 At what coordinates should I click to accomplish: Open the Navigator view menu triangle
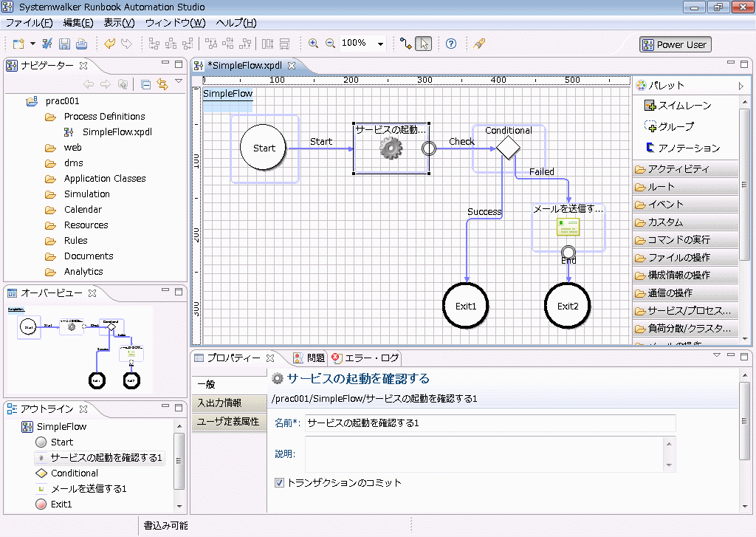179,81
